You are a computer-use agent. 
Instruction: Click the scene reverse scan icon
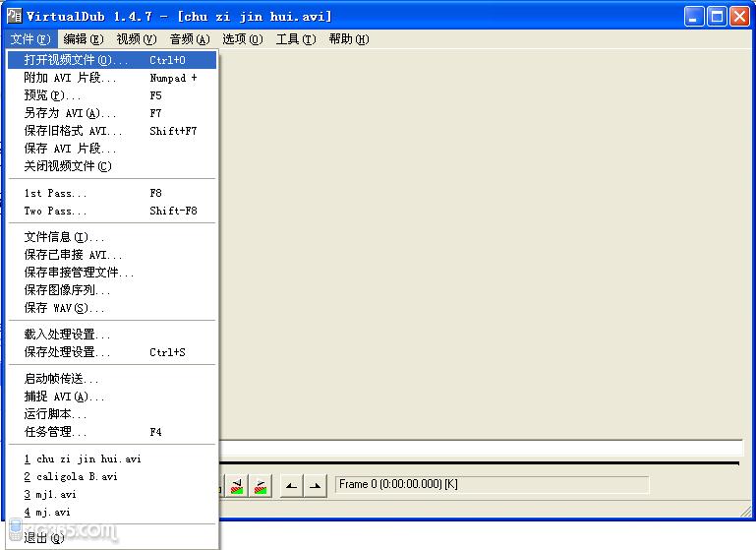237,485
